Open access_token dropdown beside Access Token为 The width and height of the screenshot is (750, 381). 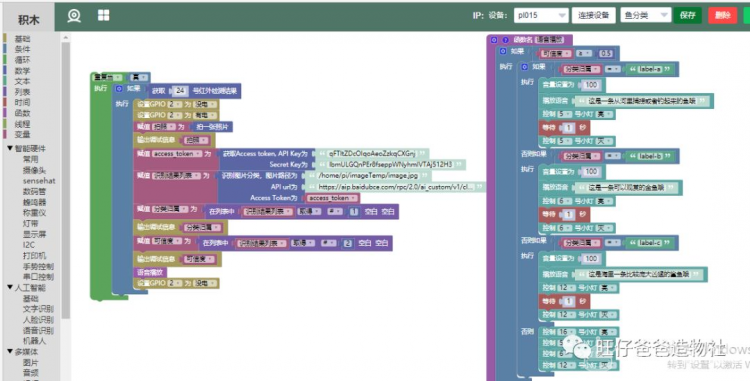pyautogui.click(x=332, y=198)
